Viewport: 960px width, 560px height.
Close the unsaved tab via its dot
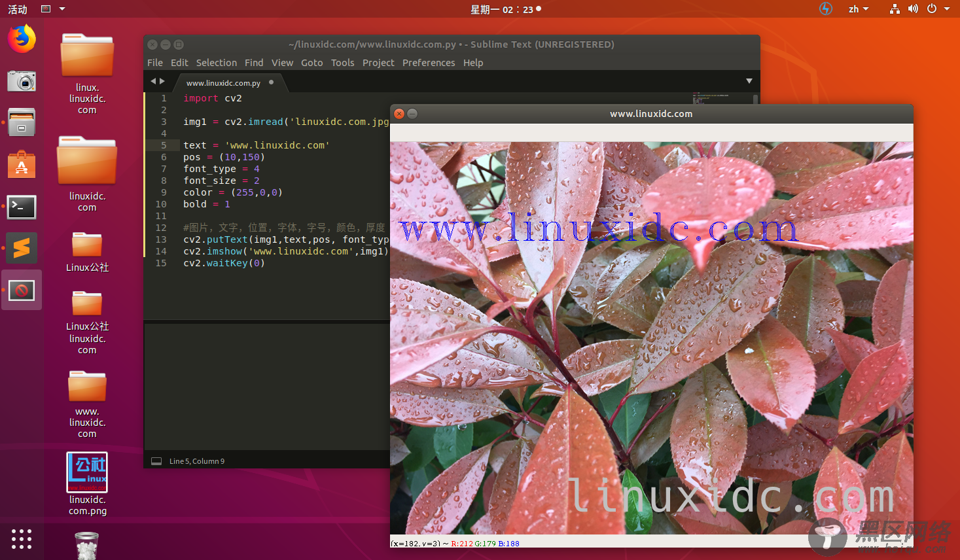coord(272,82)
